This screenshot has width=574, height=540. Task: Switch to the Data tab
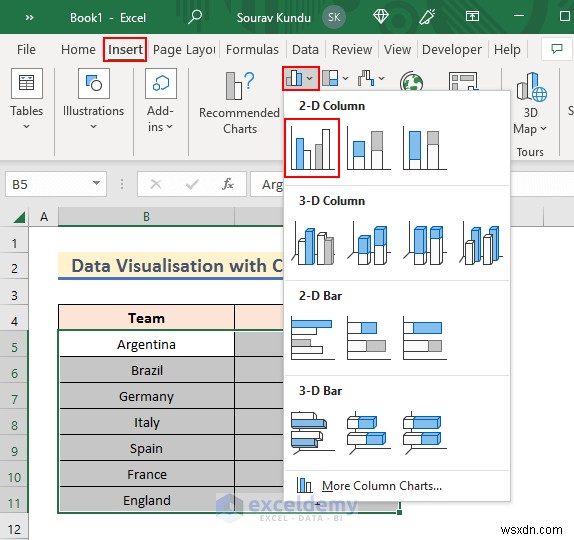(305, 49)
